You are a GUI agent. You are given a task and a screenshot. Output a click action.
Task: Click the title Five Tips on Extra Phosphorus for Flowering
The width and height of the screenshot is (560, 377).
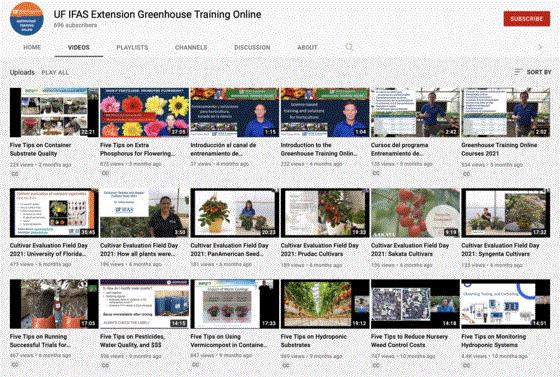(x=137, y=149)
